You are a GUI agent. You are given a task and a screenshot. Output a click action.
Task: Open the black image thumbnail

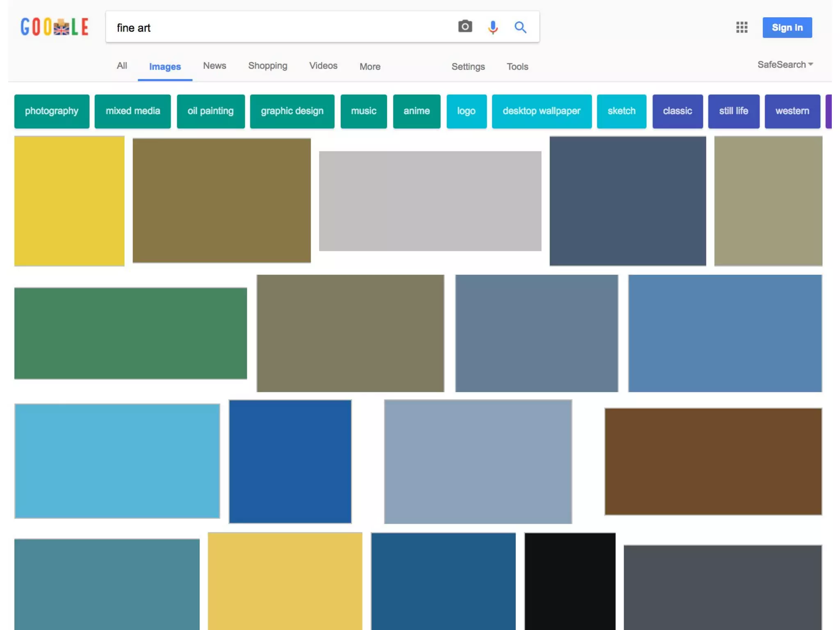569,580
